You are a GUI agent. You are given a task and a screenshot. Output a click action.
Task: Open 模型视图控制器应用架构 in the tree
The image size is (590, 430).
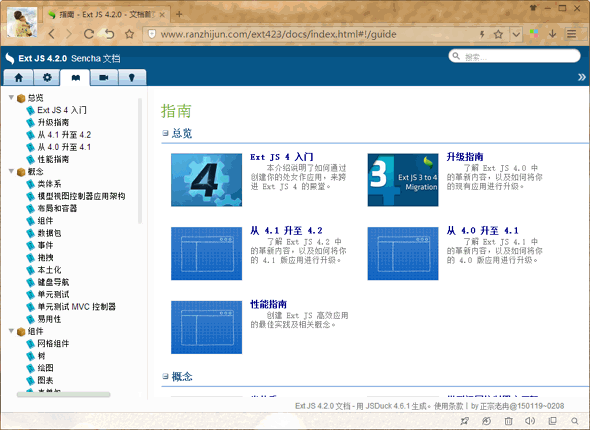(81, 196)
